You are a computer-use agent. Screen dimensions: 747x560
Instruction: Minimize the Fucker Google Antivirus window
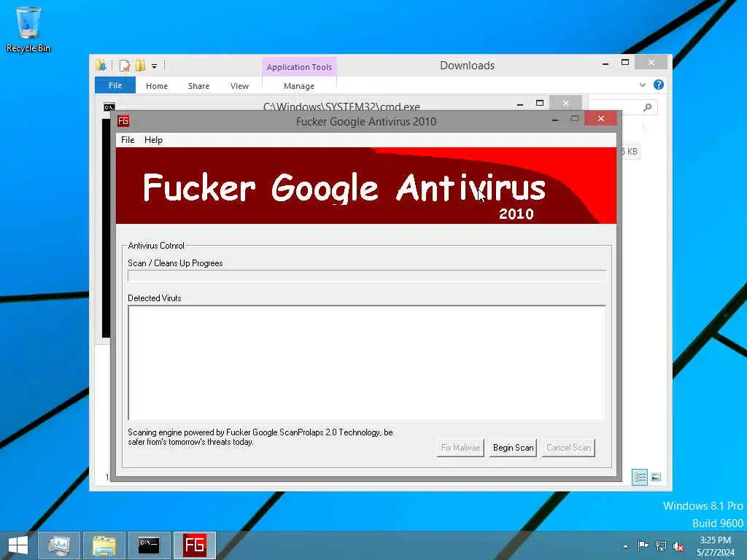click(554, 120)
